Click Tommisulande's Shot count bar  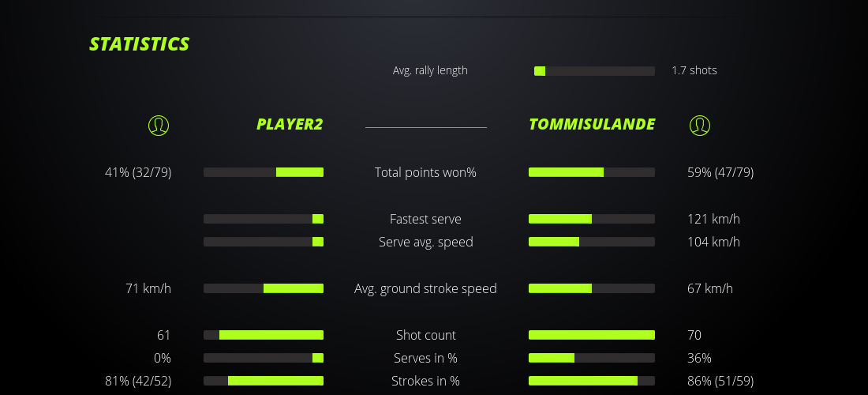[x=591, y=335]
